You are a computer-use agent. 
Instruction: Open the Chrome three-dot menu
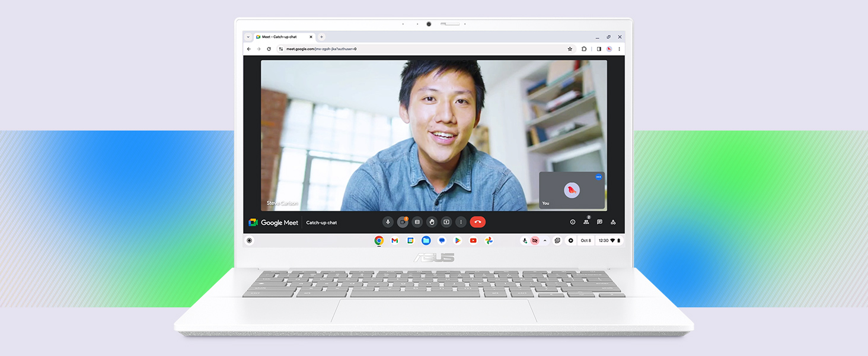coord(619,49)
